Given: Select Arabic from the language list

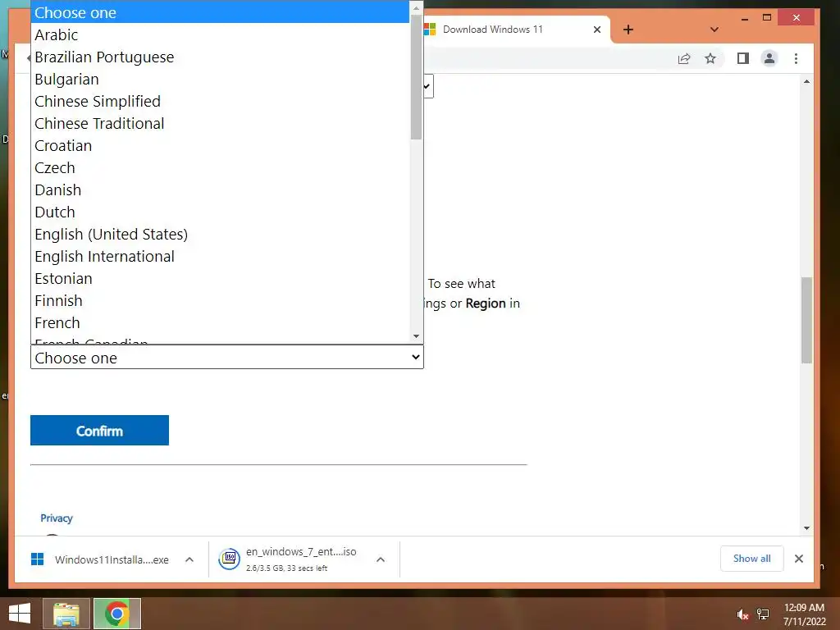Looking at the screenshot, I should [220, 34].
